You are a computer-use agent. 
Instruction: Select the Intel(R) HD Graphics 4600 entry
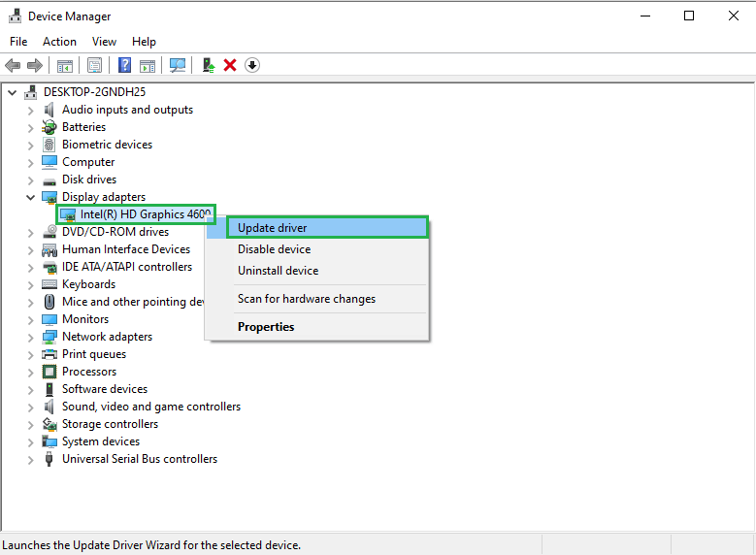[x=146, y=214]
